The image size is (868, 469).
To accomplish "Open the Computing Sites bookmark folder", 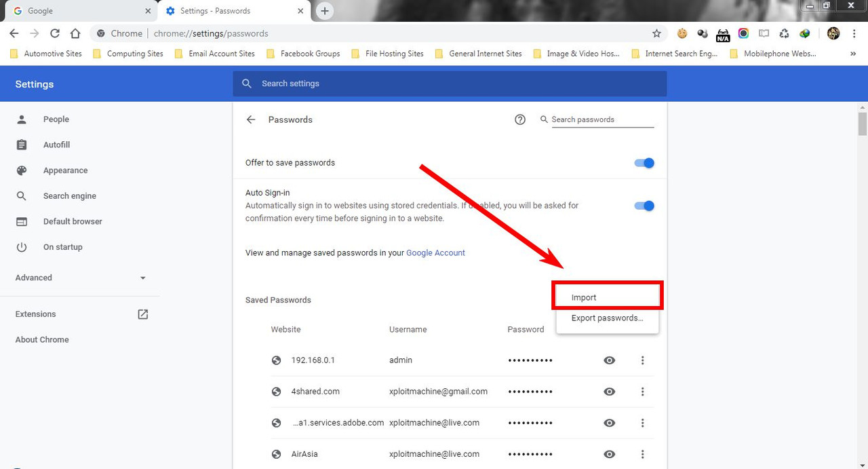I will 128,54.
